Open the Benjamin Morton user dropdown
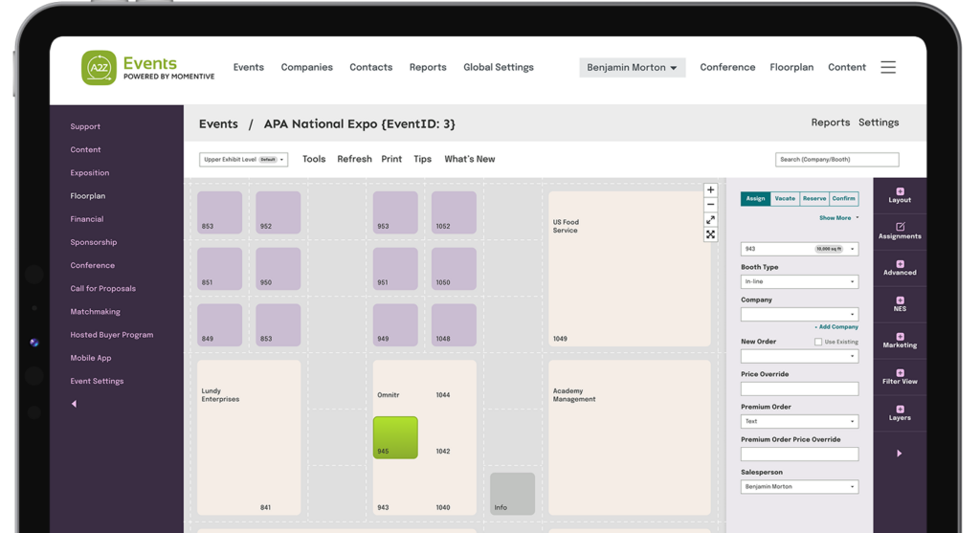The height and width of the screenshot is (533, 980). 632,68
